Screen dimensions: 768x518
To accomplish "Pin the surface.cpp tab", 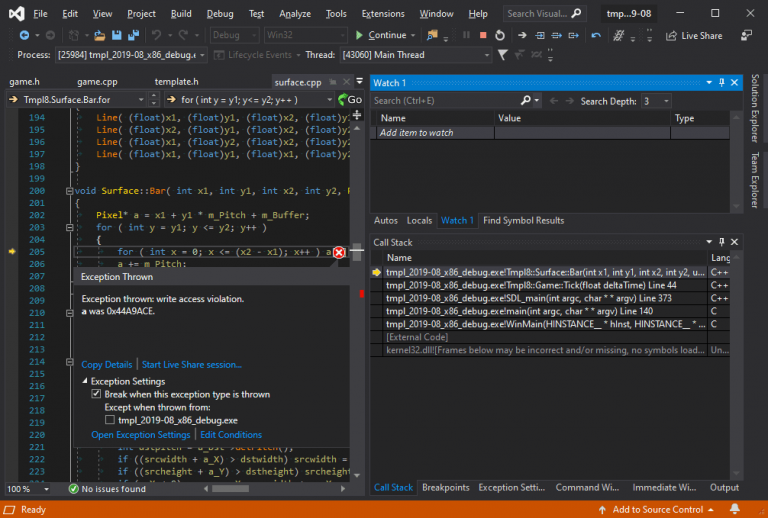I will pyautogui.click(x=333, y=82).
